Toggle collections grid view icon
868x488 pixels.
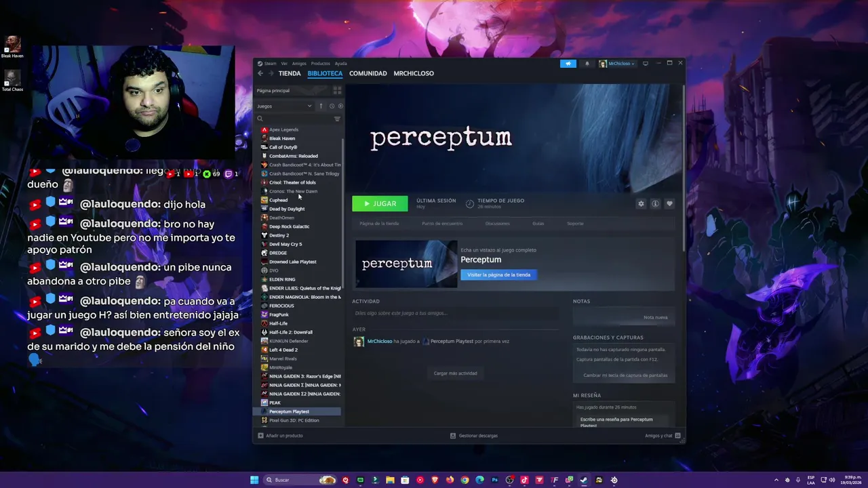pos(337,90)
